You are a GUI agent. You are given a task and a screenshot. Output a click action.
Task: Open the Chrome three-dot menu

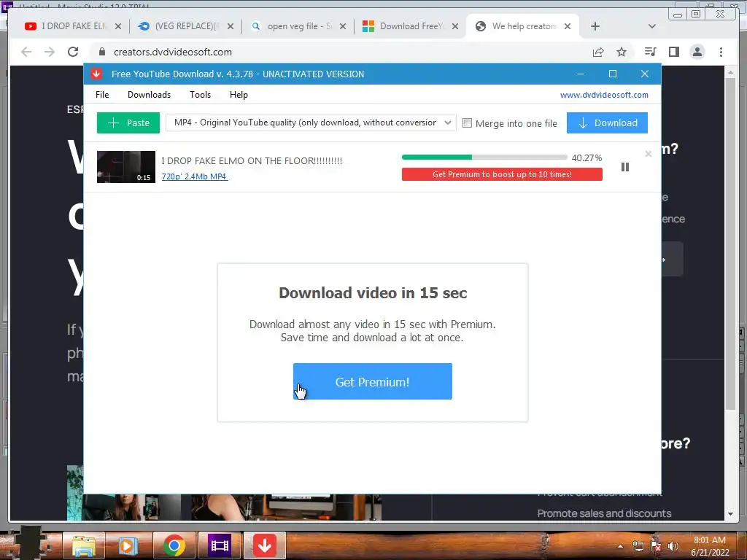(x=721, y=52)
